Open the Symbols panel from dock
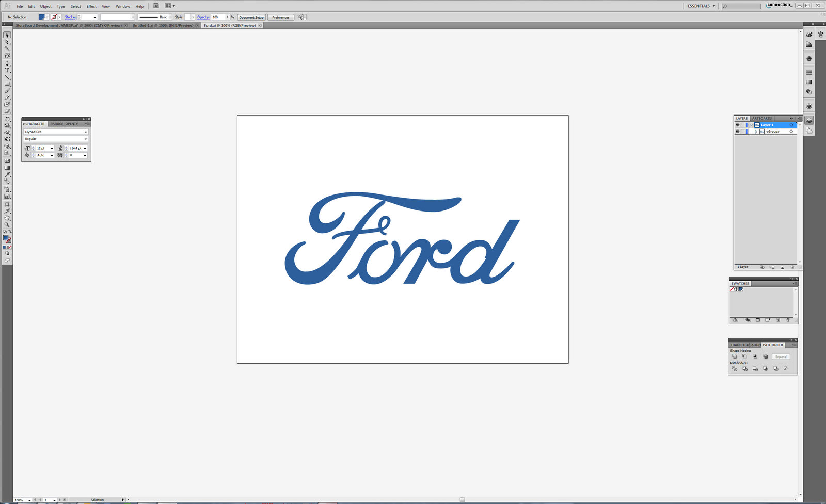 (809, 59)
